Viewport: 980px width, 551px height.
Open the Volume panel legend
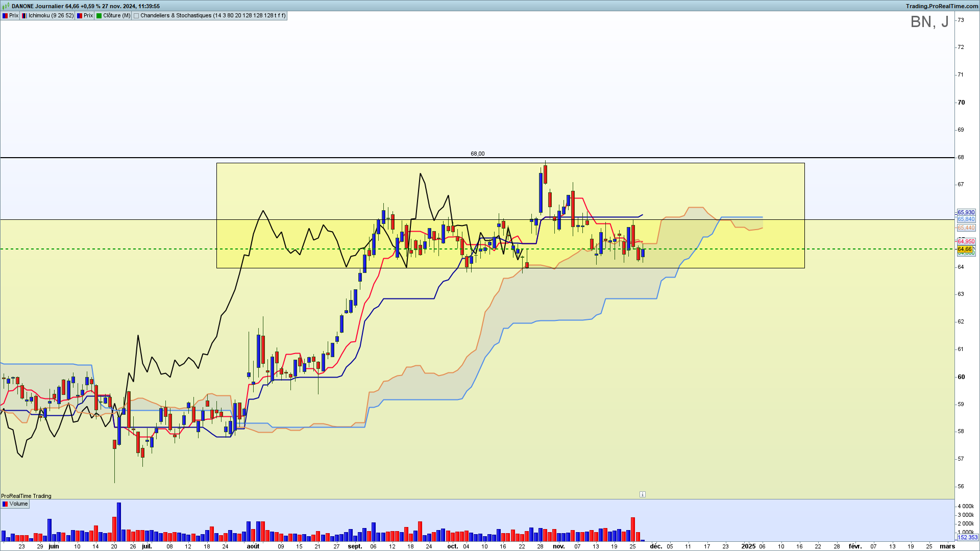click(x=15, y=504)
